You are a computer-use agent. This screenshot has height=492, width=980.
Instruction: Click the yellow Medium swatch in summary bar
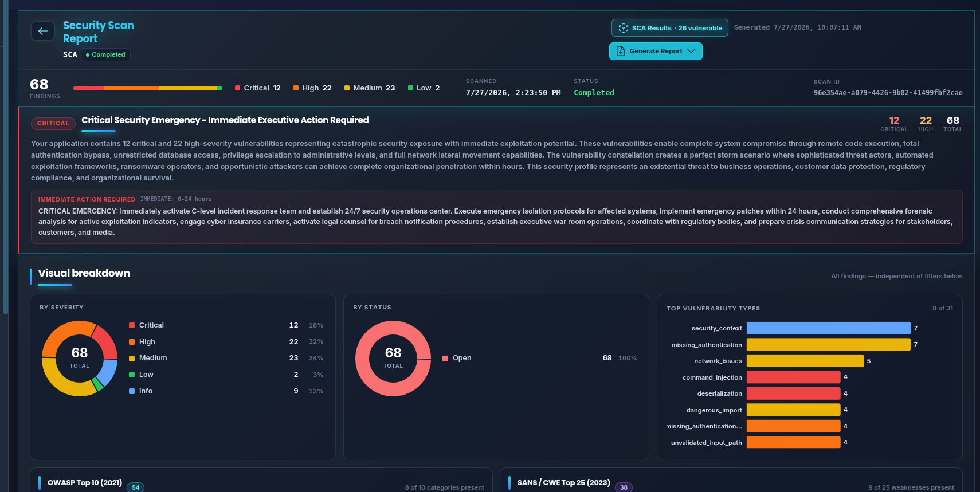347,88
